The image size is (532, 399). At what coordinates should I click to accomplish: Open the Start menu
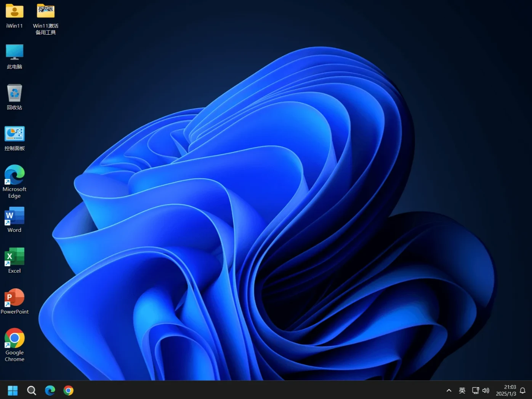pos(12,390)
